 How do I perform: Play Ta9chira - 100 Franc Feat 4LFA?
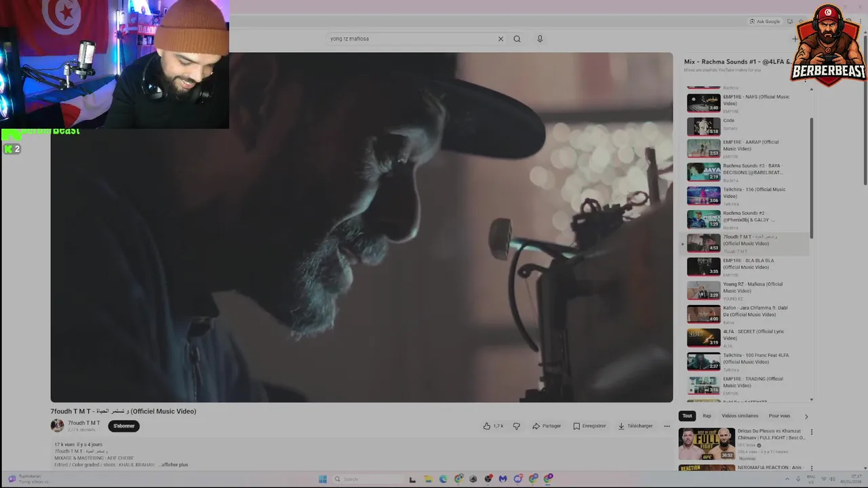tap(747, 362)
